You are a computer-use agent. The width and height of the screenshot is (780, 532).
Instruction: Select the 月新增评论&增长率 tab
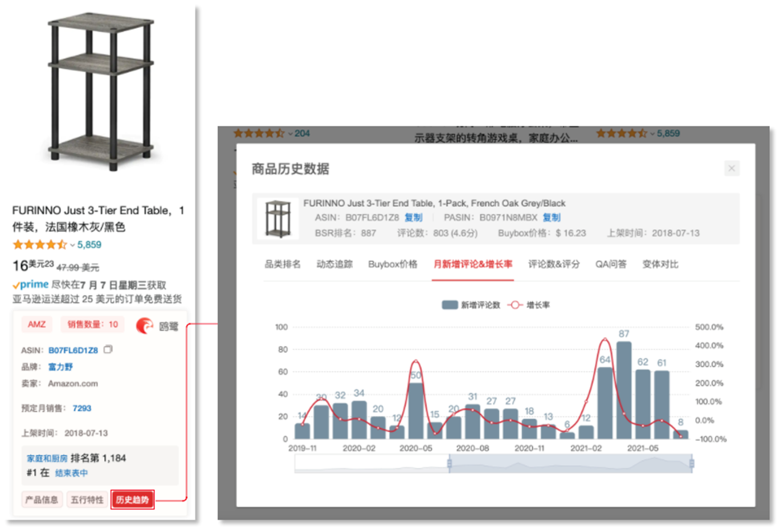[x=473, y=264]
